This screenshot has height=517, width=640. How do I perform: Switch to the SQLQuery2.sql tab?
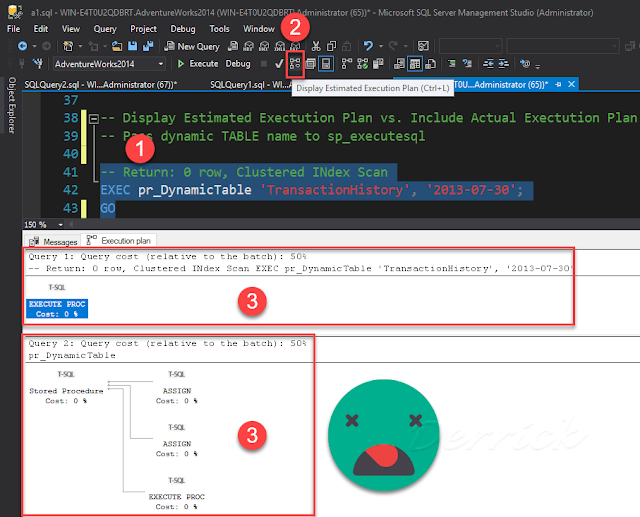101,84
